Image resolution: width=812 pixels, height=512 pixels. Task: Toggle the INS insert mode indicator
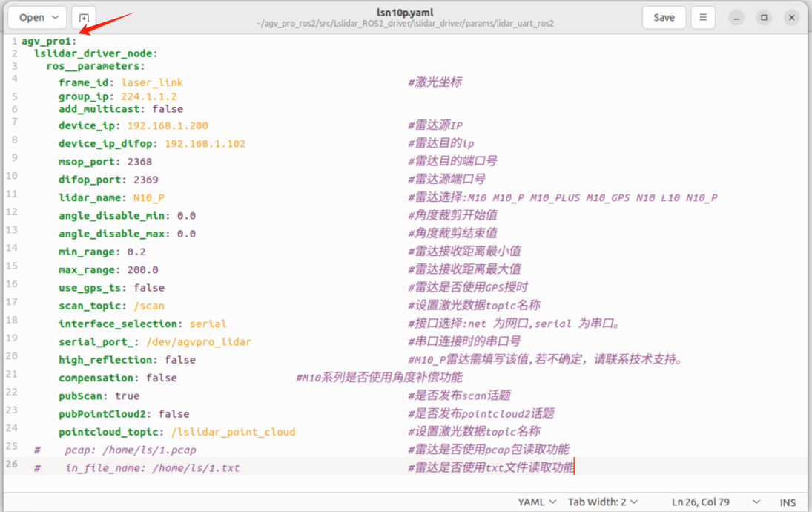(788, 502)
